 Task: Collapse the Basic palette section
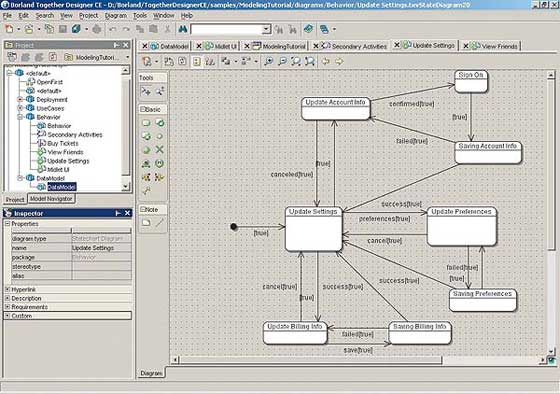point(142,109)
